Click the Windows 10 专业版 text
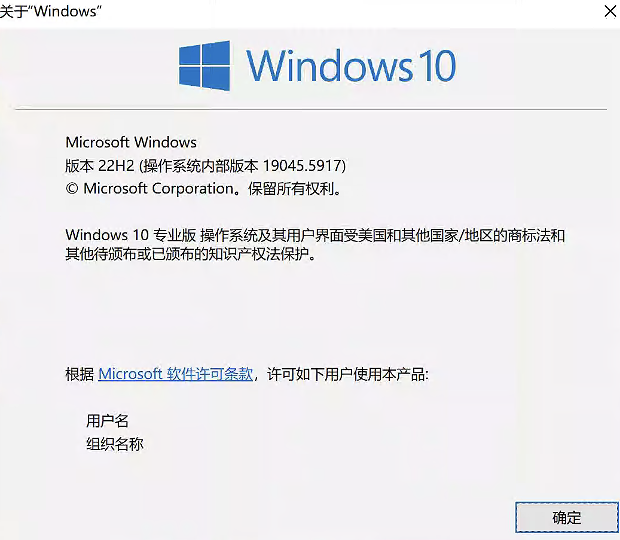620x540 pixels. (131, 235)
